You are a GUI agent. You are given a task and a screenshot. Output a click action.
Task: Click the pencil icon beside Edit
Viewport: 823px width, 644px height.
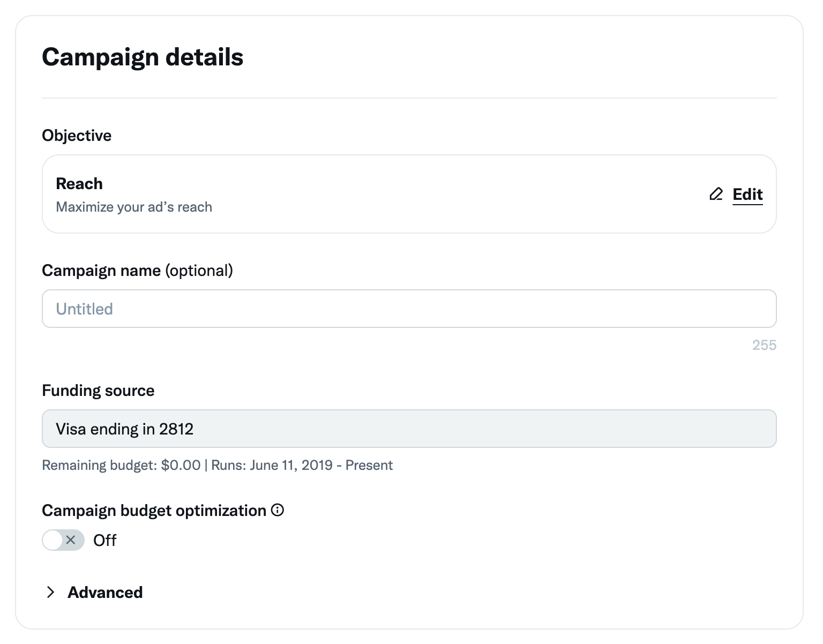pos(716,194)
